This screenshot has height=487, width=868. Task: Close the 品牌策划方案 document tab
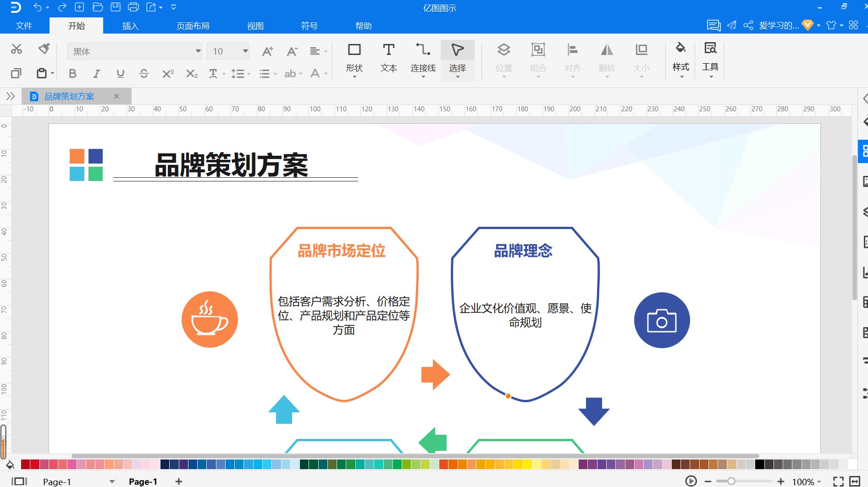click(116, 96)
